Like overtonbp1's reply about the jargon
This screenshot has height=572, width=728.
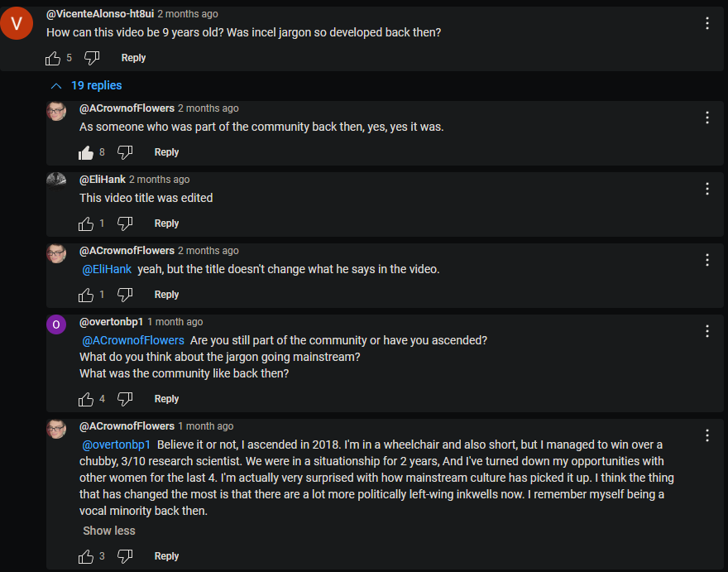[86, 399]
